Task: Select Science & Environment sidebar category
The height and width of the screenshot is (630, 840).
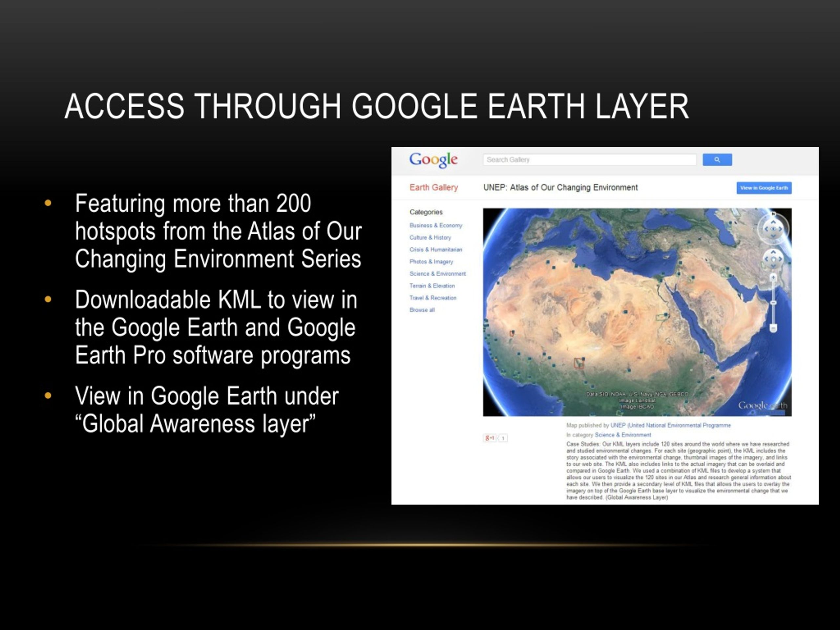Action: (437, 274)
